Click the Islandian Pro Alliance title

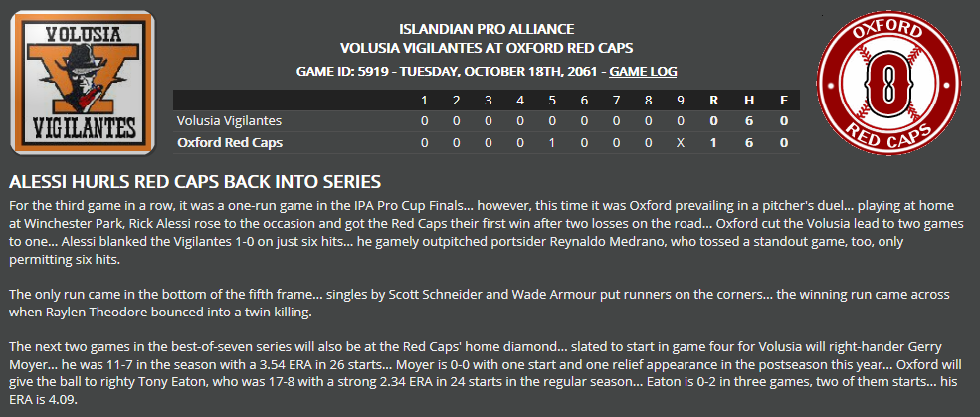487,29
